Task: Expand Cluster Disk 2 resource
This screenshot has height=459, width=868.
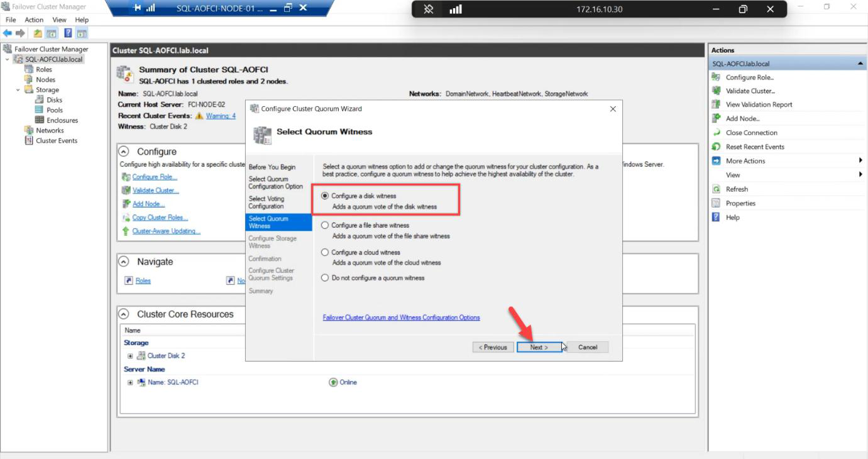Action: [130, 356]
